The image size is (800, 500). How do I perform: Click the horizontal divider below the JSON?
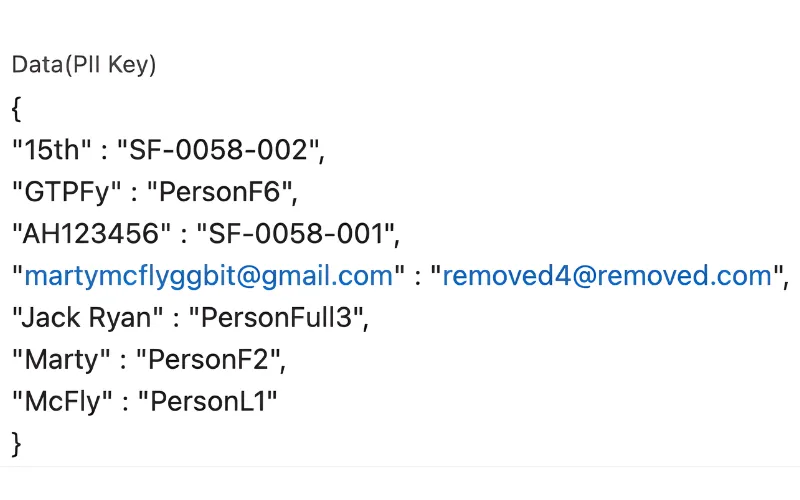pyautogui.click(x=400, y=465)
